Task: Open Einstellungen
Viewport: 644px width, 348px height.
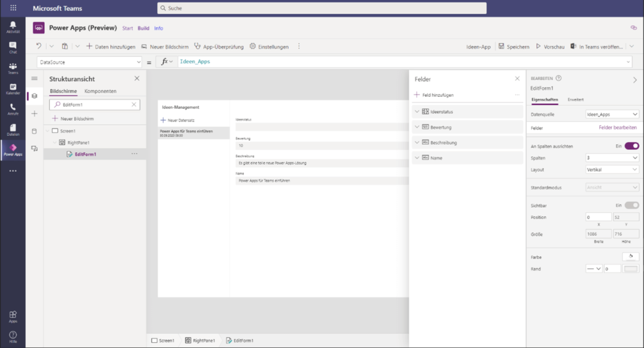Action: point(269,47)
